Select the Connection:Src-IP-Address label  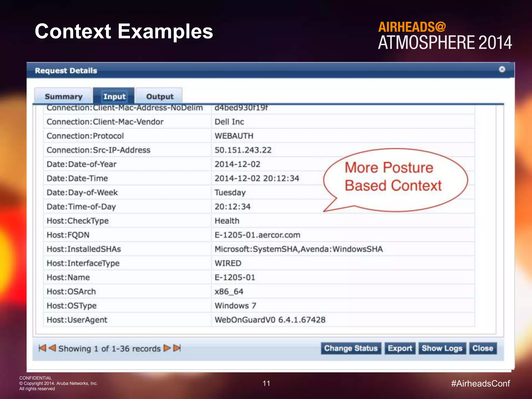[x=98, y=150]
